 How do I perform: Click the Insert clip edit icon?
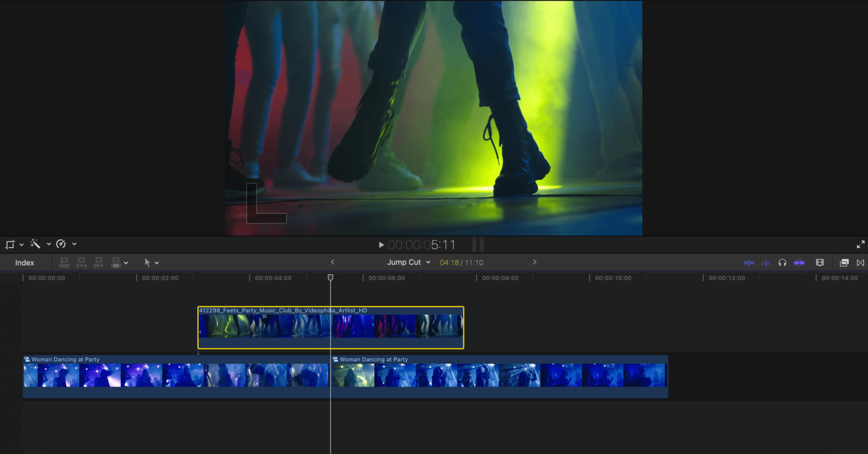click(81, 262)
